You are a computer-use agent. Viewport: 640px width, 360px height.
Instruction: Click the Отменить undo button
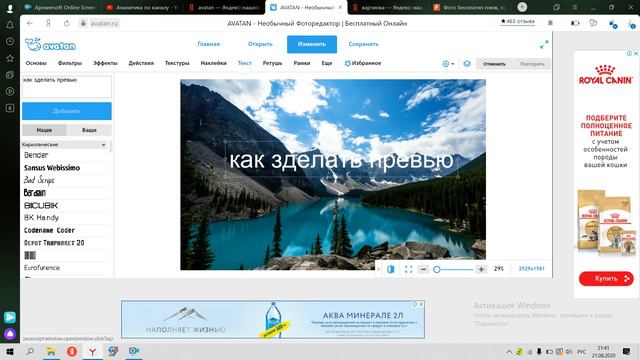pyautogui.click(x=494, y=64)
